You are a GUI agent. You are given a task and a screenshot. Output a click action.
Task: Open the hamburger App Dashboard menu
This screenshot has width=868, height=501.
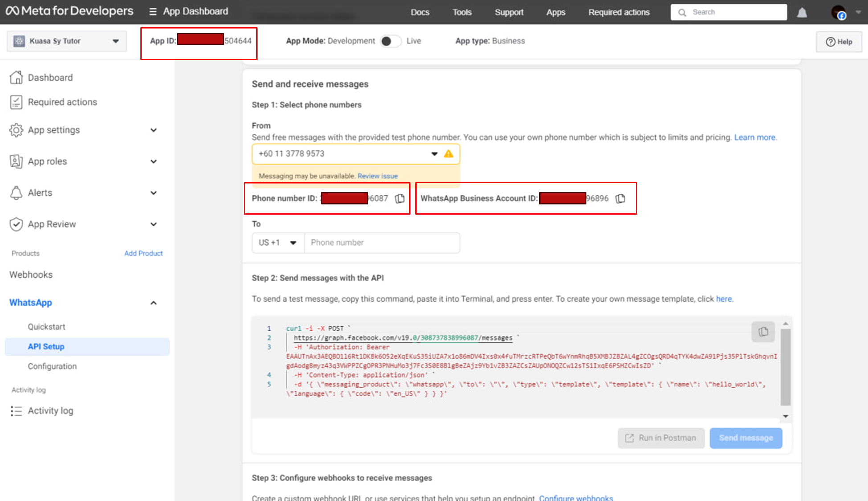click(153, 12)
